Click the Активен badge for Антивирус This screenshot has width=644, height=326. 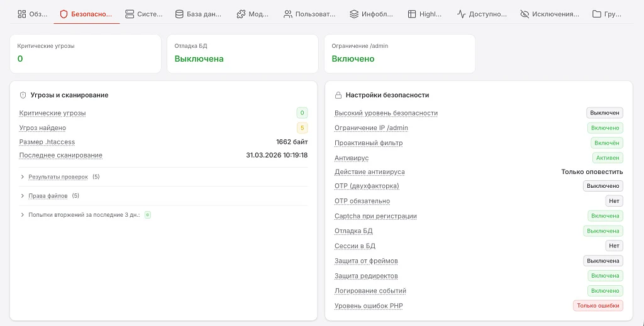(608, 158)
